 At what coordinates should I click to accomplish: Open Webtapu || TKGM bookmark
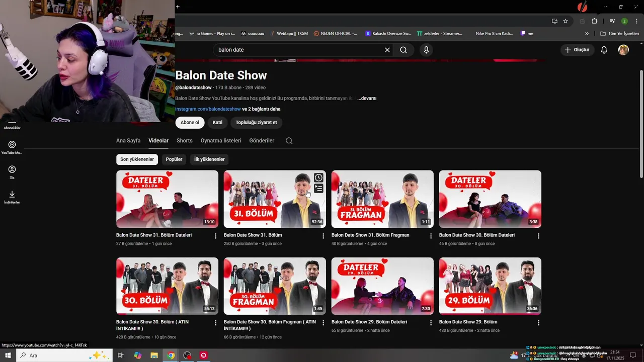pyautogui.click(x=289, y=34)
